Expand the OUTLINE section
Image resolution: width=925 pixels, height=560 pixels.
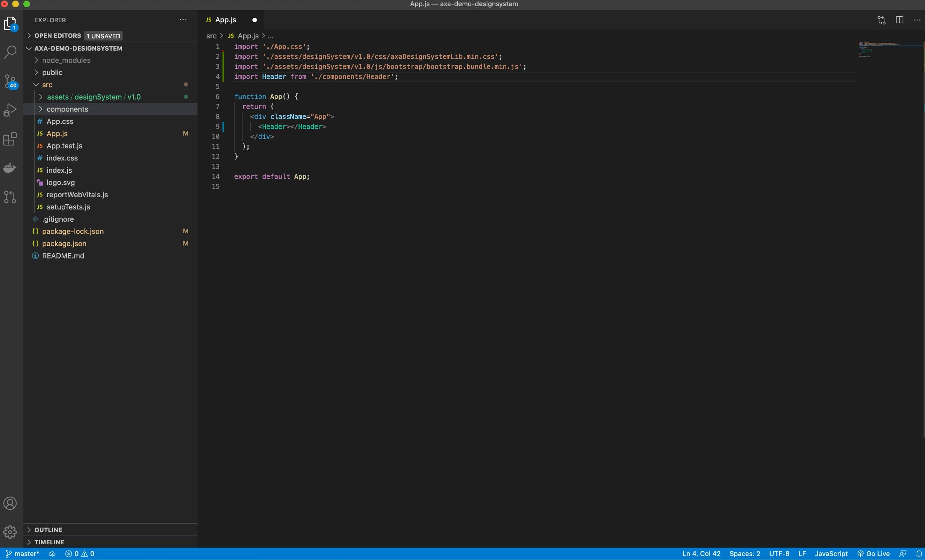click(48, 530)
